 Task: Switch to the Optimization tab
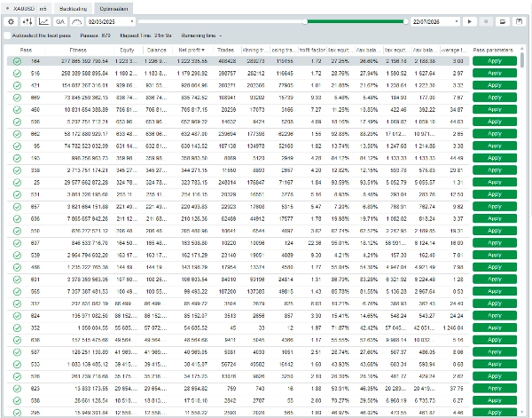click(x=113, y=9)
